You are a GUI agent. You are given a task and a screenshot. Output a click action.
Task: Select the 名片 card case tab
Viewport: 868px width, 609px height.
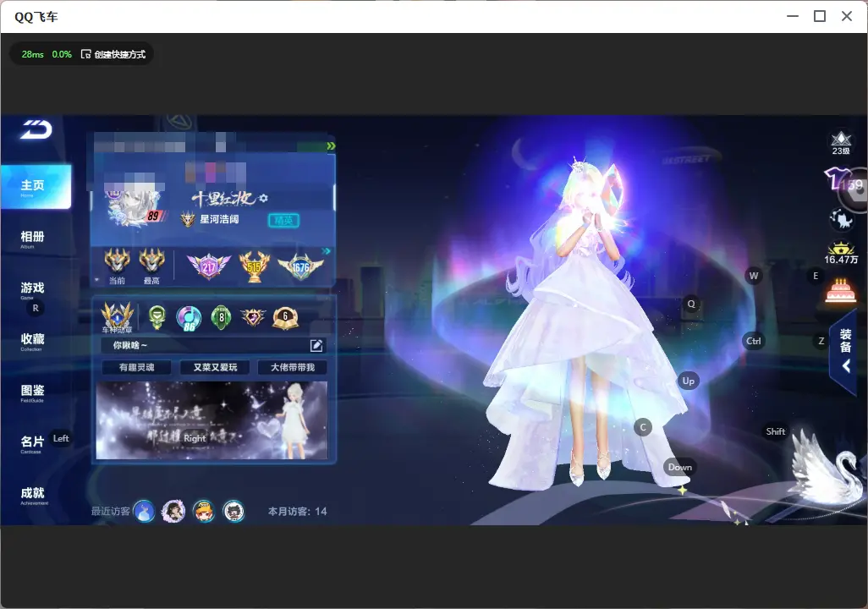[32, 443]
